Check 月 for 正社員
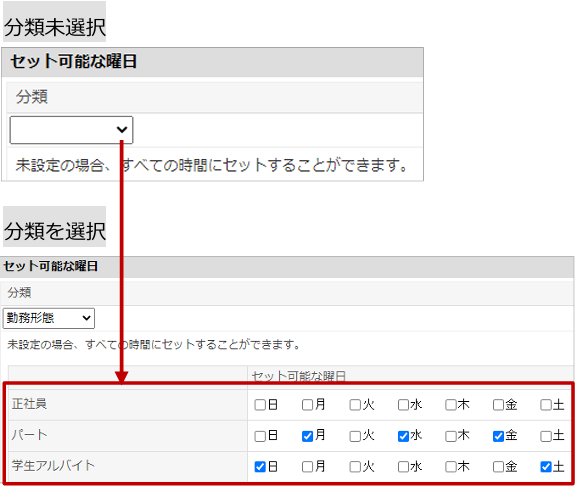The height and width of the screenshot is (488, 577). (307, 405)
